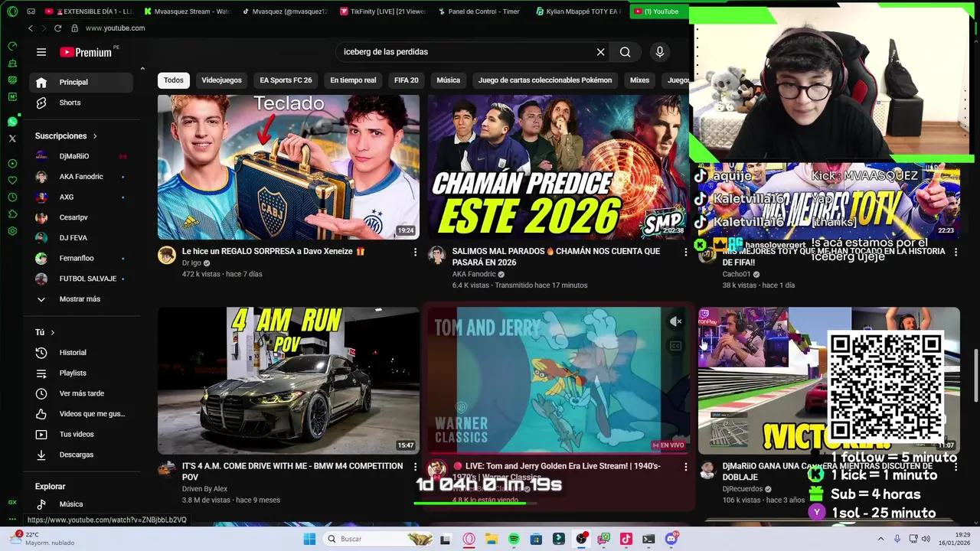Open the Opera GX main menu icon
This screenshot has width=980, height=551.
pos(12,11)
